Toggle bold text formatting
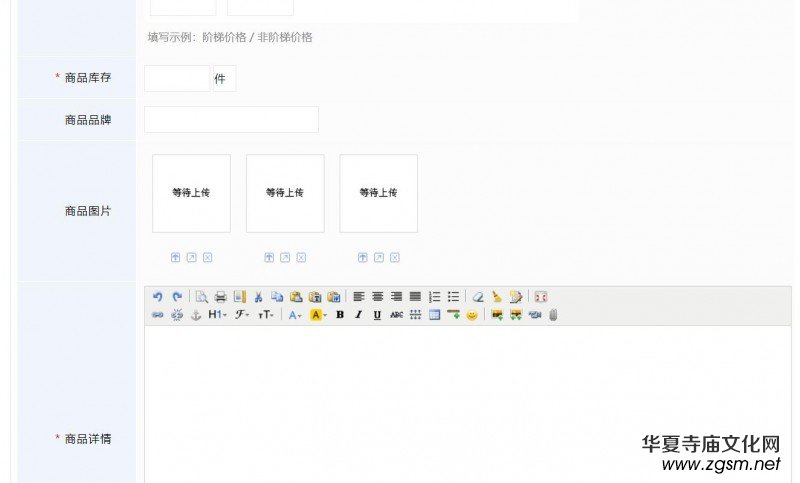 coord(339,315)
